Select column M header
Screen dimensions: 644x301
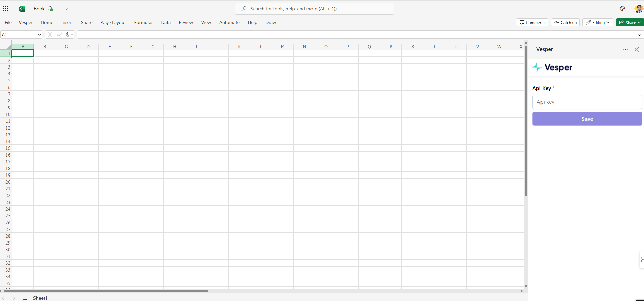click(x=283, y=47)
